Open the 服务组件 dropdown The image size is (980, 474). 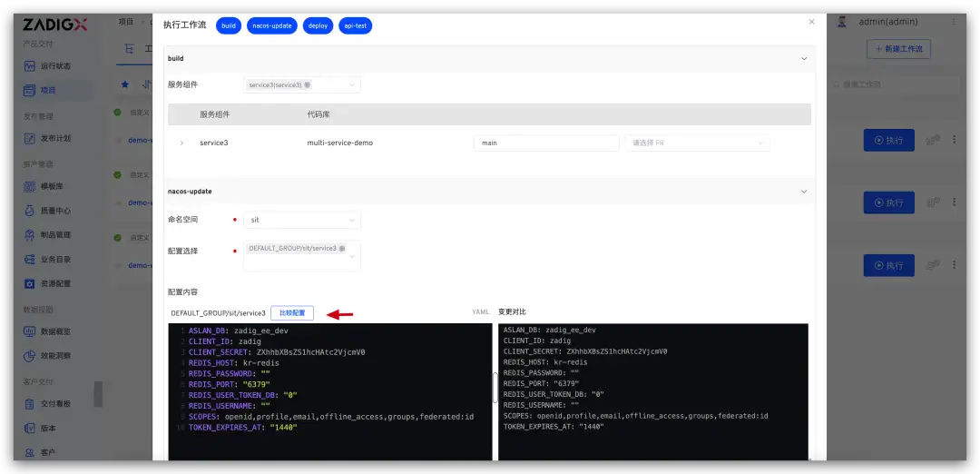click(x=302, y=85)
